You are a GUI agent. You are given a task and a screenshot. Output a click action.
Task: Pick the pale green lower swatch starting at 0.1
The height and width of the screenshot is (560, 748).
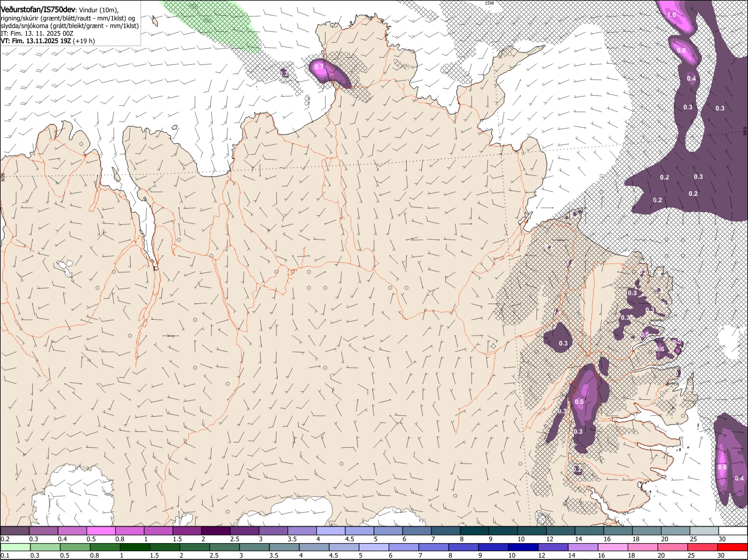click(x=15, y=547)
